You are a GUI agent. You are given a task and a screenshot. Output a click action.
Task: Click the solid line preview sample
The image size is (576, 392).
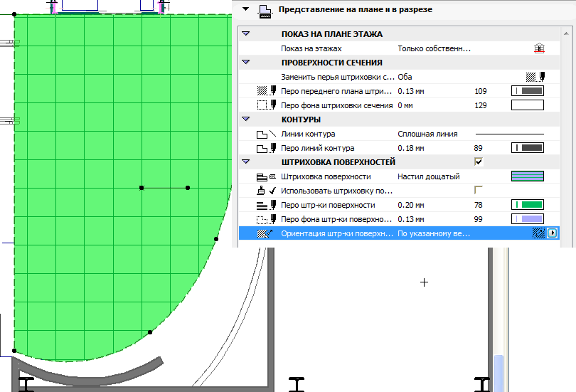[x=509, y=134]
